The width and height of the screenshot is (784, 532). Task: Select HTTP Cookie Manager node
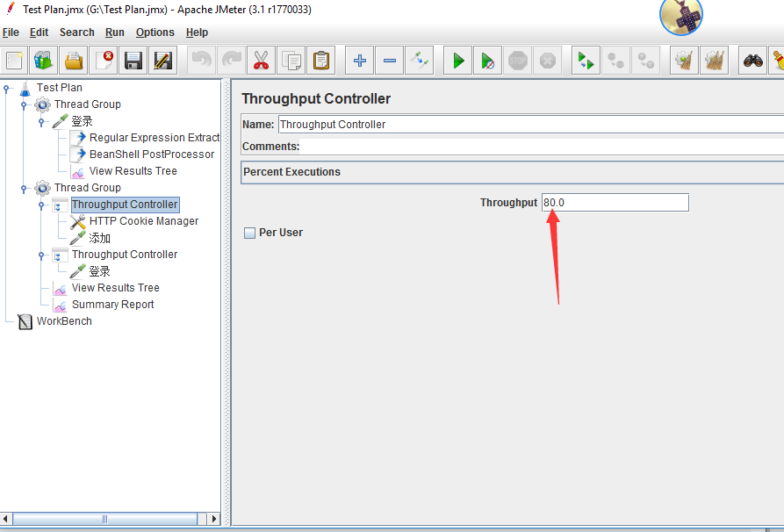(x=143, y=221)
